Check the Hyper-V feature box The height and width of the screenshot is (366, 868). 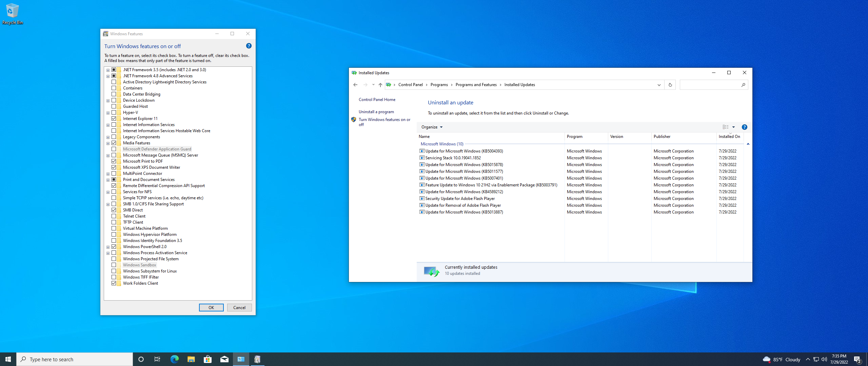point(114,113)
